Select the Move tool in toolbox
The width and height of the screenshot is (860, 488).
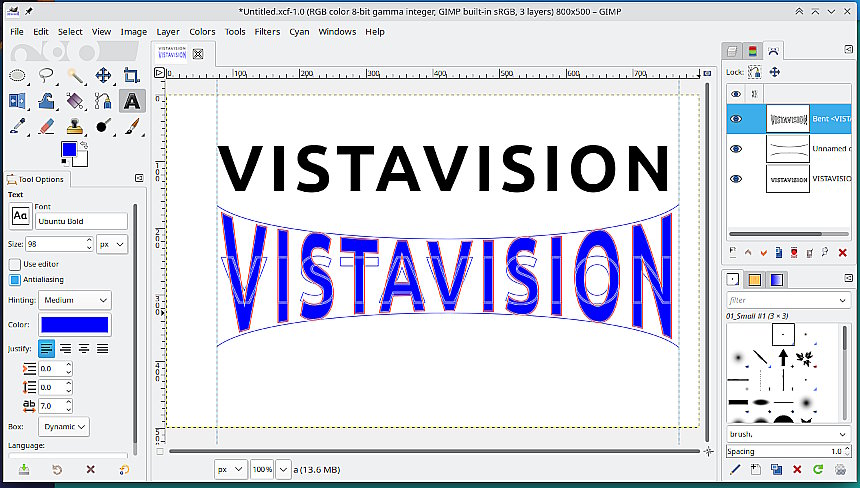coord(104,76)
